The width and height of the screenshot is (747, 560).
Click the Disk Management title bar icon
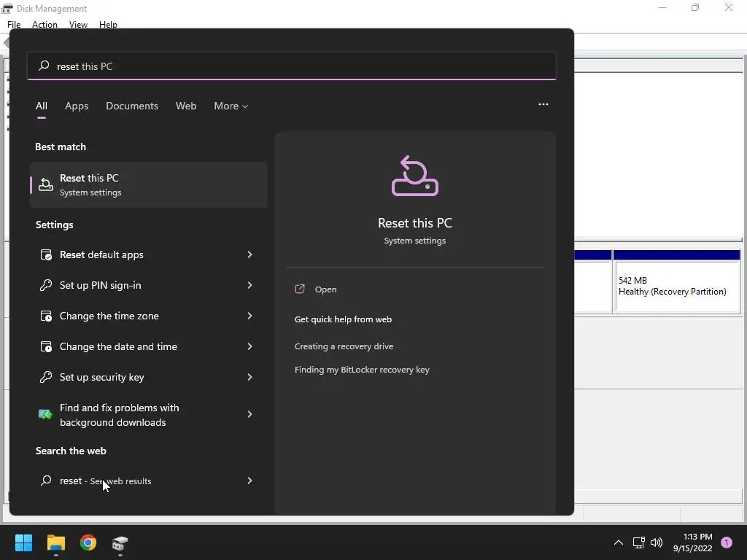coord(7,9)
